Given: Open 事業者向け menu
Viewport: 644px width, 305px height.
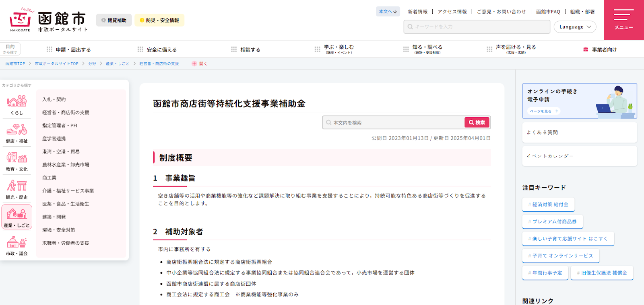Looking at the screenshot, I should [x=600, y=49].
